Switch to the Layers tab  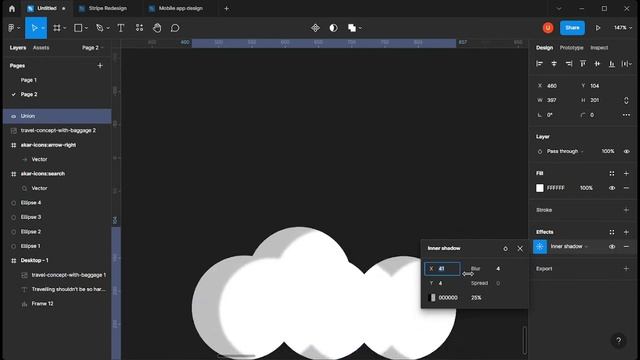click(18, 48)
